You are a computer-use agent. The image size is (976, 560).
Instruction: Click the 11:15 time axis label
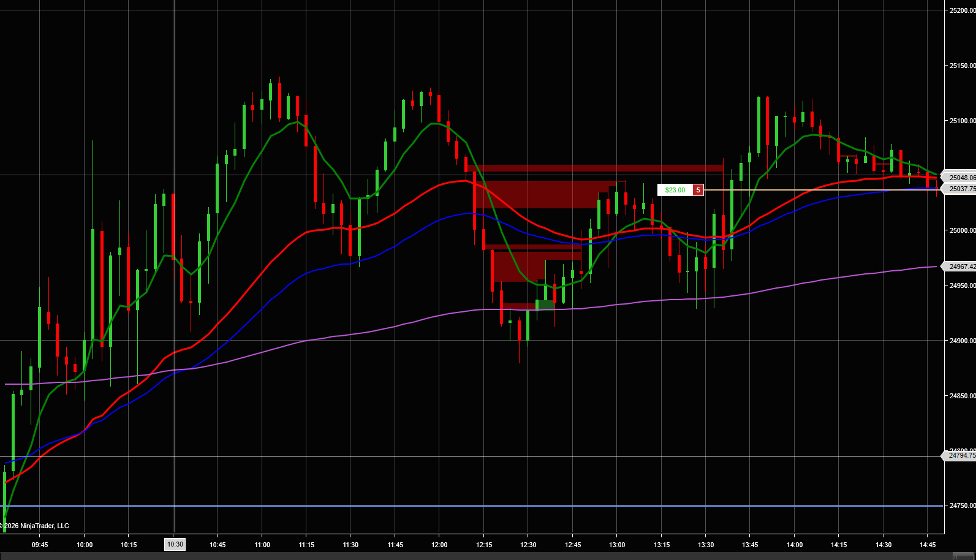[306, 545]
